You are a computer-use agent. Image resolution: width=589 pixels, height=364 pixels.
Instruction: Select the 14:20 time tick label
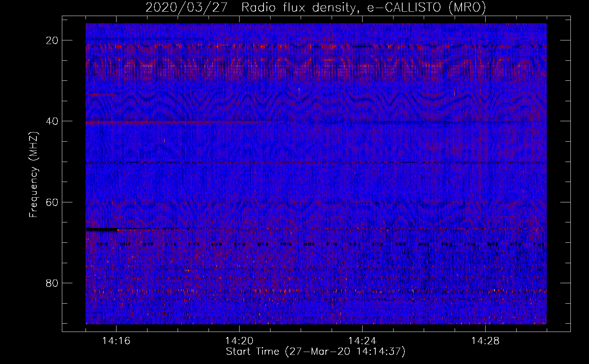point(240,341)
